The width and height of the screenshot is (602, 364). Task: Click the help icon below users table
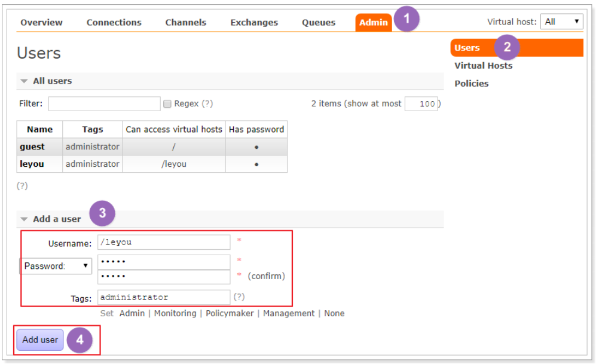(22, 186)
